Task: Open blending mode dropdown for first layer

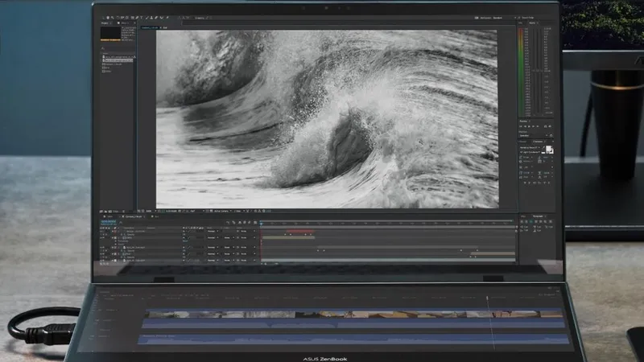Action: [213, 231]
